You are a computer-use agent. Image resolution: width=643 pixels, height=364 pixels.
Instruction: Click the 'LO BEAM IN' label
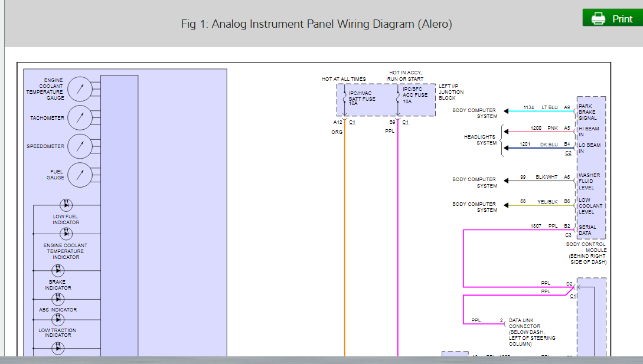(590, 148)
